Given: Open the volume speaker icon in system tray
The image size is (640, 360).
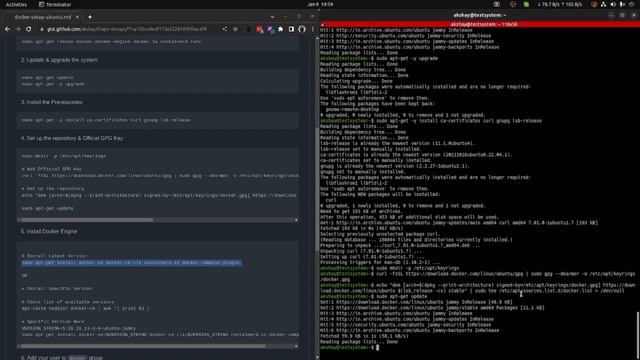Looking at the screenshot, I should coord(613,4).
